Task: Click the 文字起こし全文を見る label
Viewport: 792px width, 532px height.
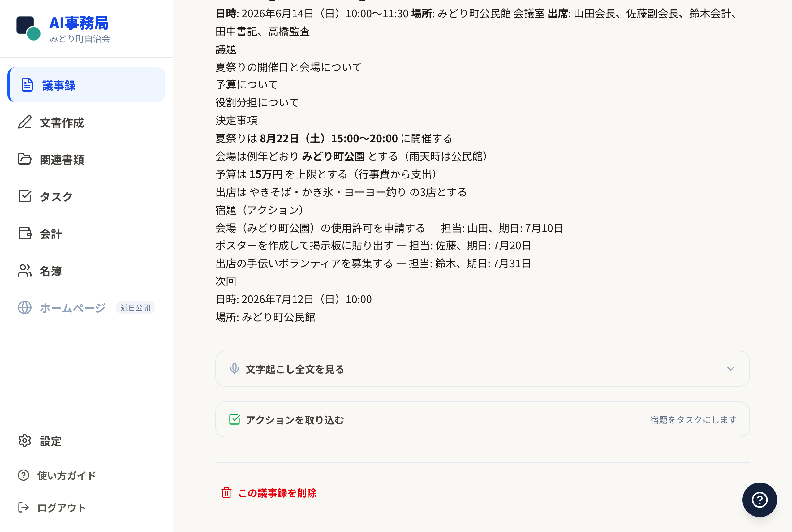Action: tap(295, 369)
